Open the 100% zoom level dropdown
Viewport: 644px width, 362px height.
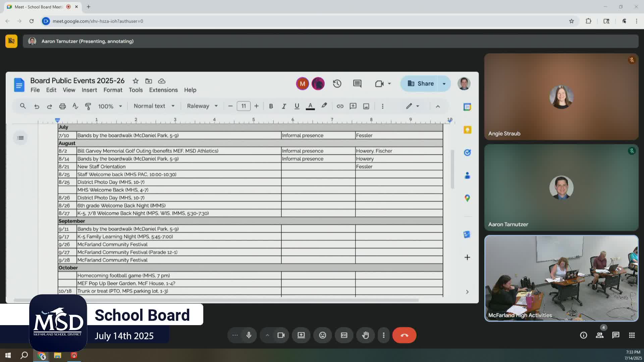[110, 106]
